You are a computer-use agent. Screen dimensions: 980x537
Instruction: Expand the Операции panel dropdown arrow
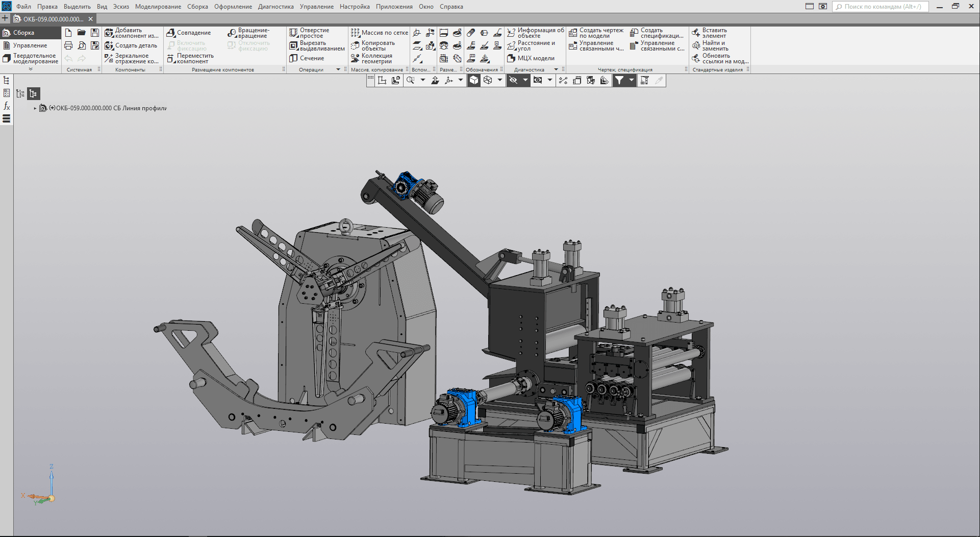point(338,69)
